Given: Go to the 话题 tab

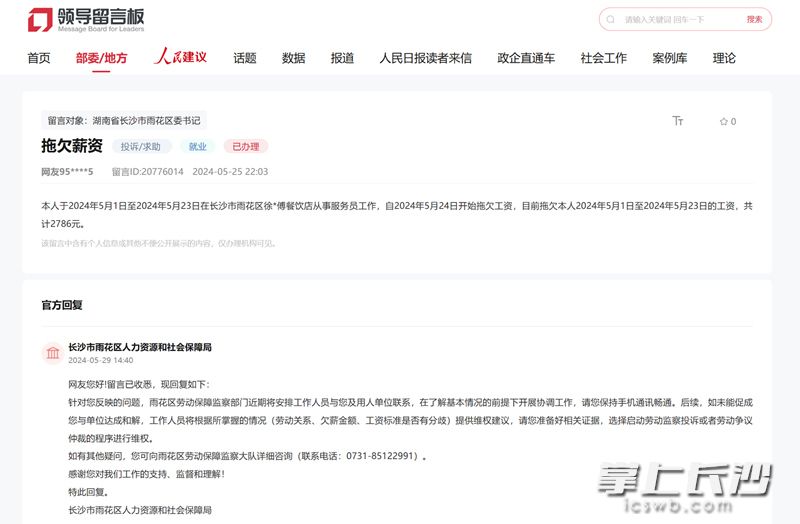Looking at the screenshot, I should click(245, 58).
